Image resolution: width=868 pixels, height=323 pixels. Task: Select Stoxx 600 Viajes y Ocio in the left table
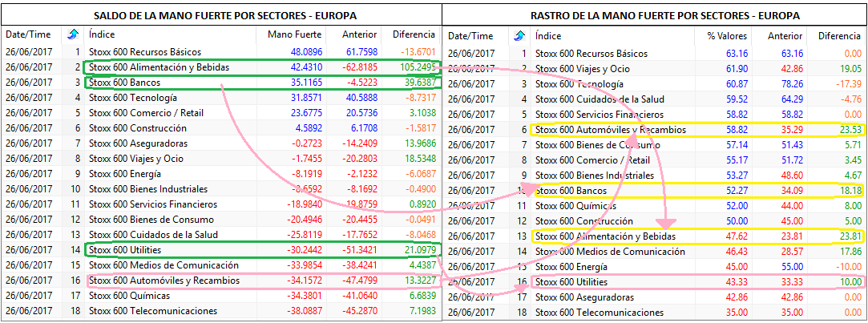click(135, 159)
